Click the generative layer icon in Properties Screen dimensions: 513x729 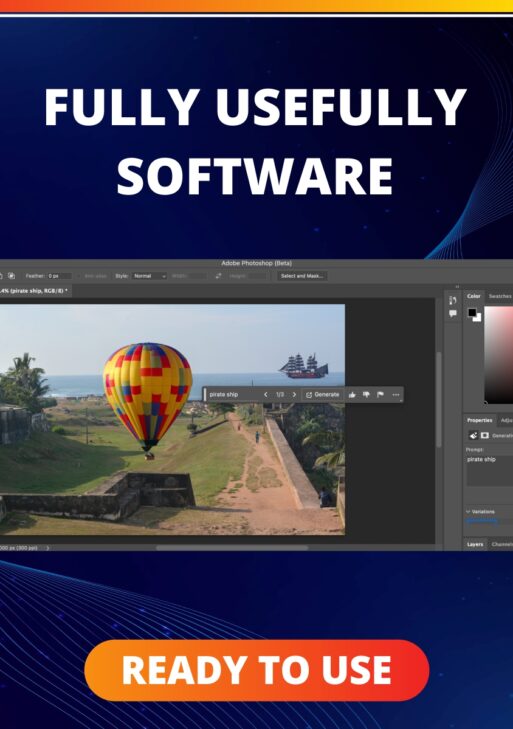(473, 435)
